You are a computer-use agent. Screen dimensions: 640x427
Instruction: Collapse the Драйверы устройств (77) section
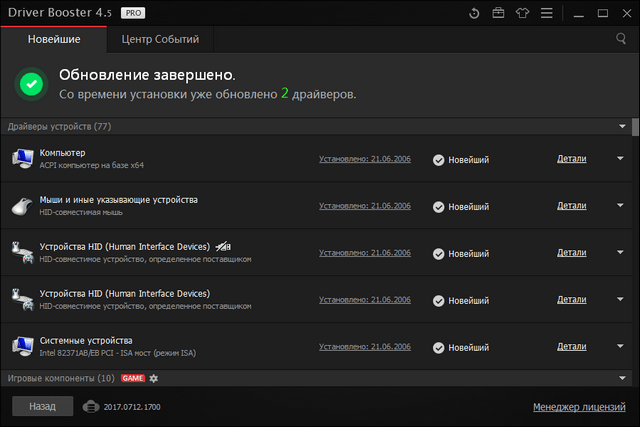[x=621, y=127]
